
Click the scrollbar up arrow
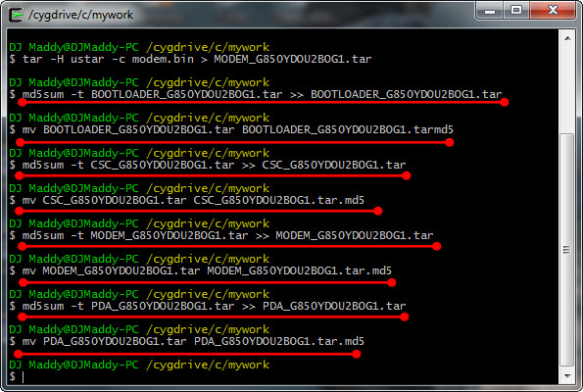[567, 38]
